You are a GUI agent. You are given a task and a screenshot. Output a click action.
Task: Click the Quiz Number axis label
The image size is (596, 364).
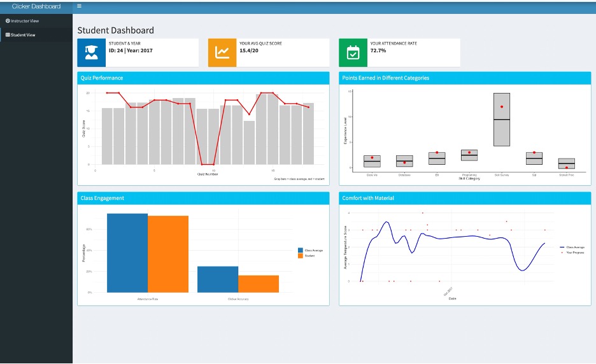tap(208, 174)
